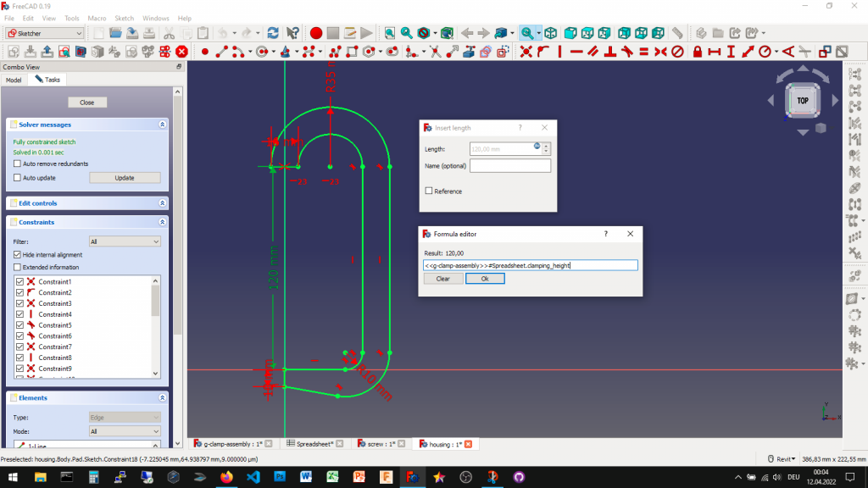Viewport: 868px width, 488px height.
Task: Switch to the Model tab
Action: [14, 80]
